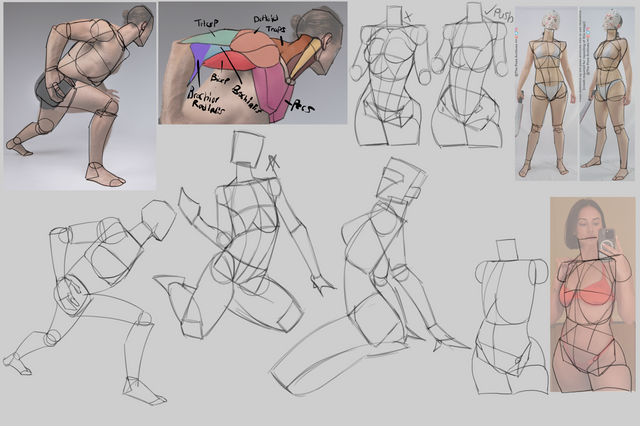Click the handwritten "Traps" label

point(276,29)
